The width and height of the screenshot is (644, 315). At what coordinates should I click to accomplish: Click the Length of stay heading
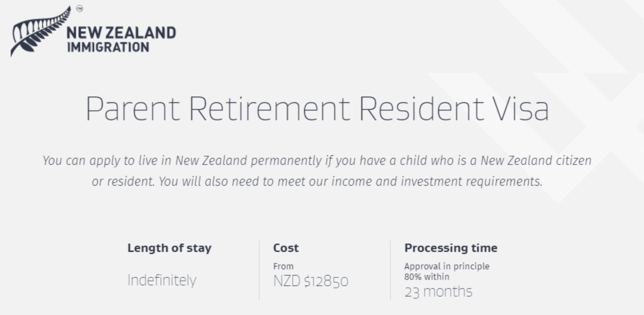click(170, 248)
